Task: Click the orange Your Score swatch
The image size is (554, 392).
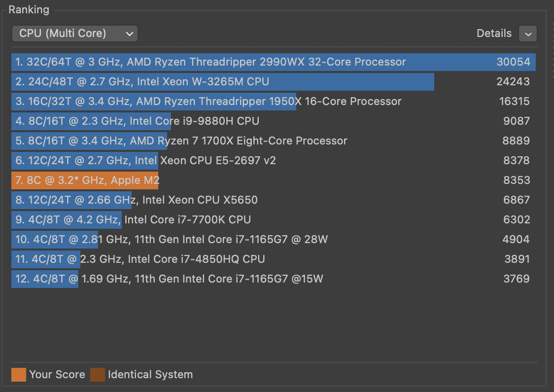Action: pos(19,374)
